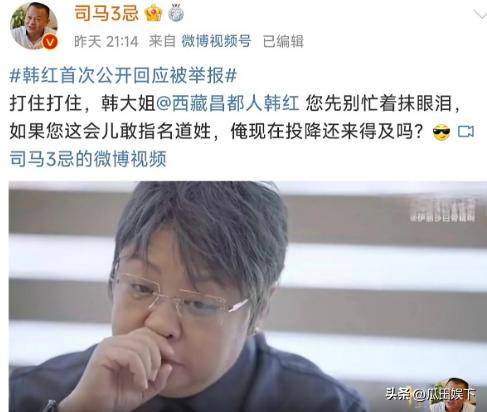The image size is (487, 412).
Task: Open hashtag 韩红首次公开回应被举报
Action: [x=123, y=76]
